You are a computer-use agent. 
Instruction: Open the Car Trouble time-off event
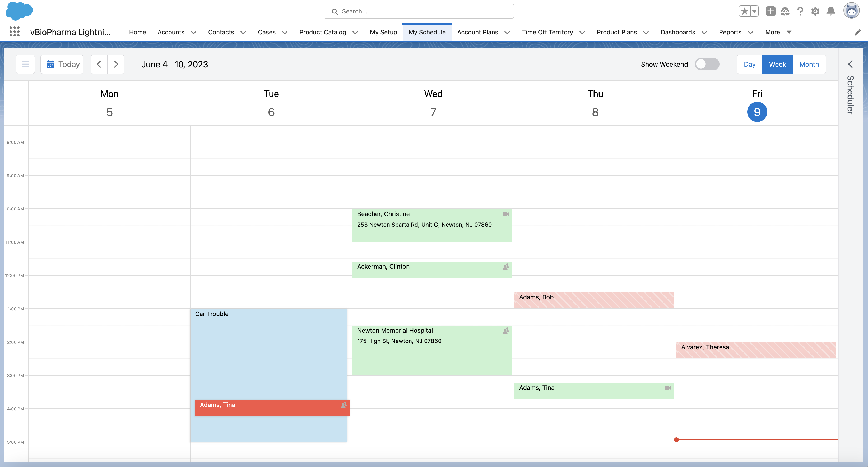pos(268,354)
